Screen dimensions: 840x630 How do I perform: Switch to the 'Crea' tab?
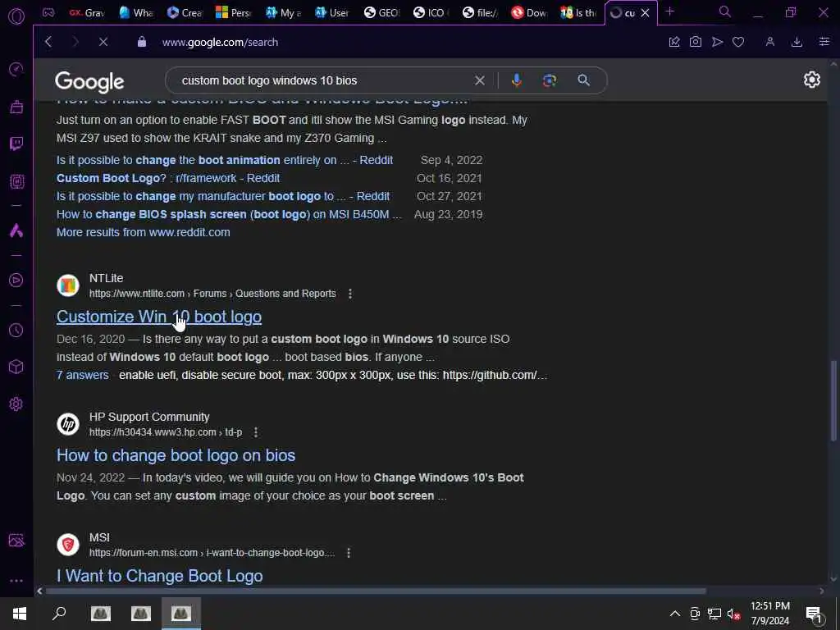185,12
